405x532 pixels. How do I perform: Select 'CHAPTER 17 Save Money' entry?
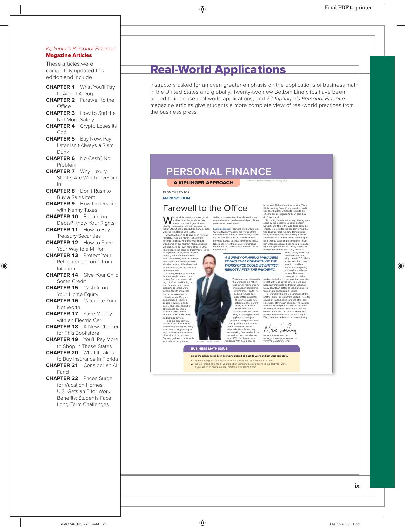click(79, 317)
